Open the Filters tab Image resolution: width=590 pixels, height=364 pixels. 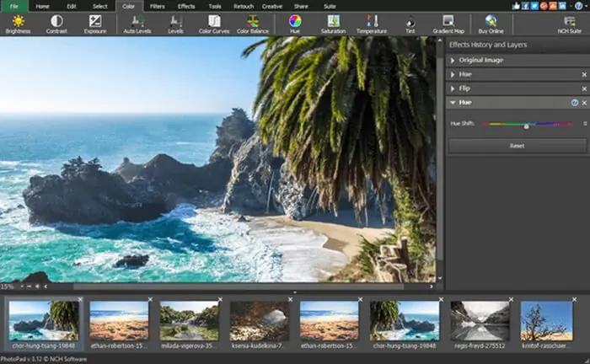coord(157,5)
